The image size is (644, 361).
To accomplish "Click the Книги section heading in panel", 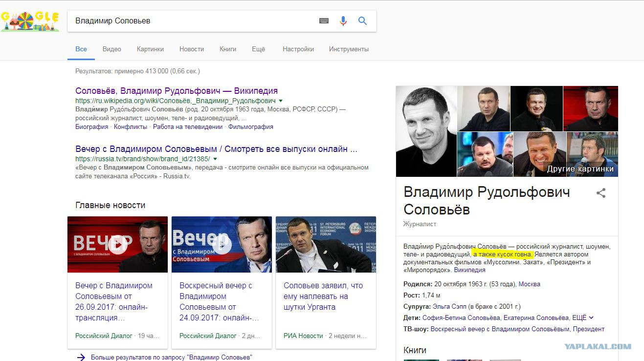I will tap(415, 350).
